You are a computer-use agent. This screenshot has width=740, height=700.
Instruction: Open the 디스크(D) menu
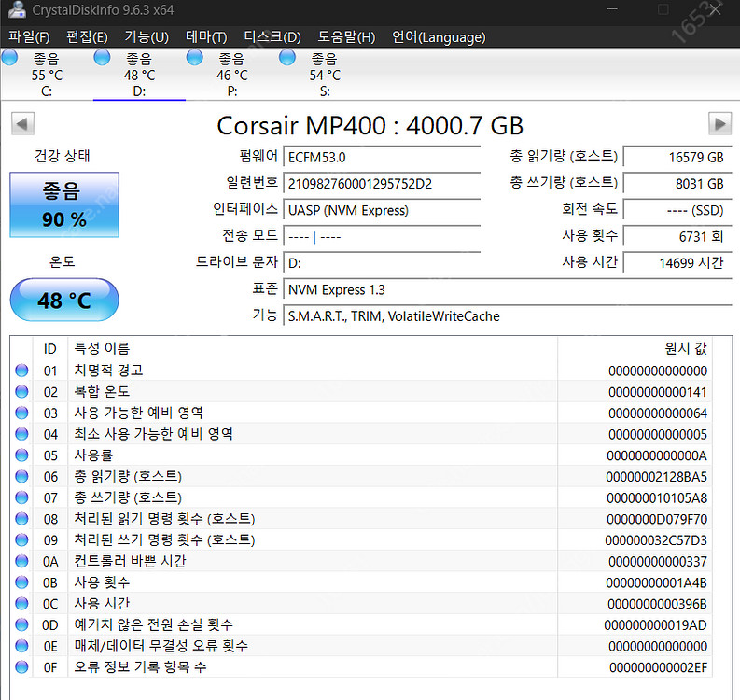coord(272,36)
